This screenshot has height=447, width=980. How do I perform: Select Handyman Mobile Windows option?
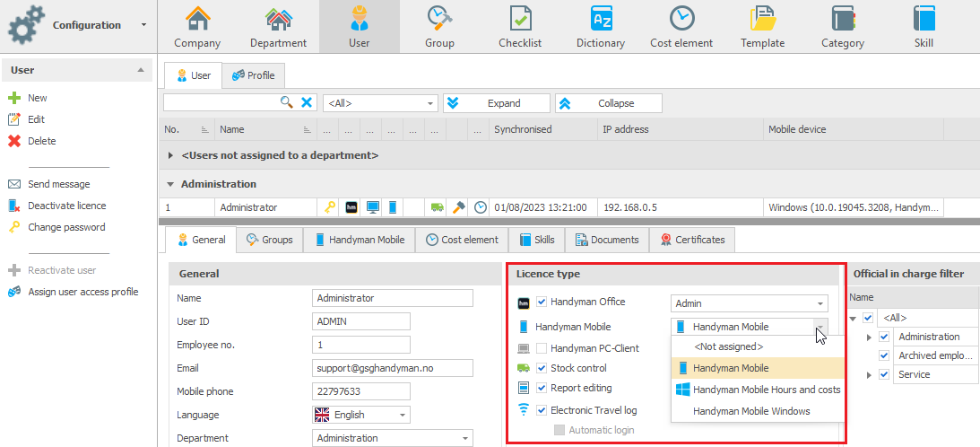758,411
